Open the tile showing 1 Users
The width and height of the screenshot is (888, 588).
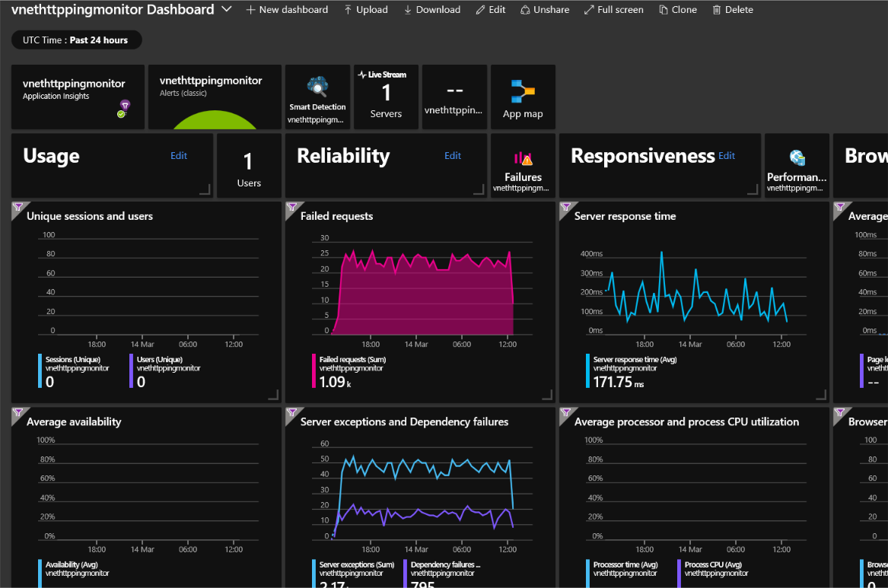[x=249, y=166]
